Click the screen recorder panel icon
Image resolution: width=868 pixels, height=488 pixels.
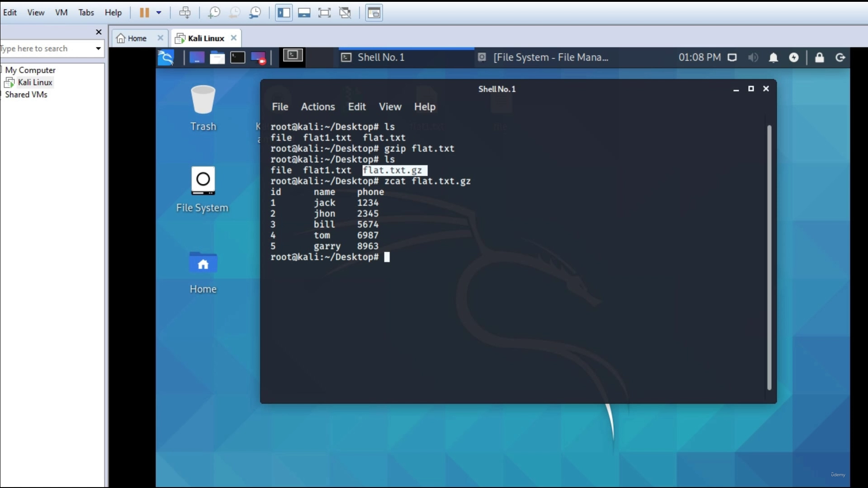point(259,58)
